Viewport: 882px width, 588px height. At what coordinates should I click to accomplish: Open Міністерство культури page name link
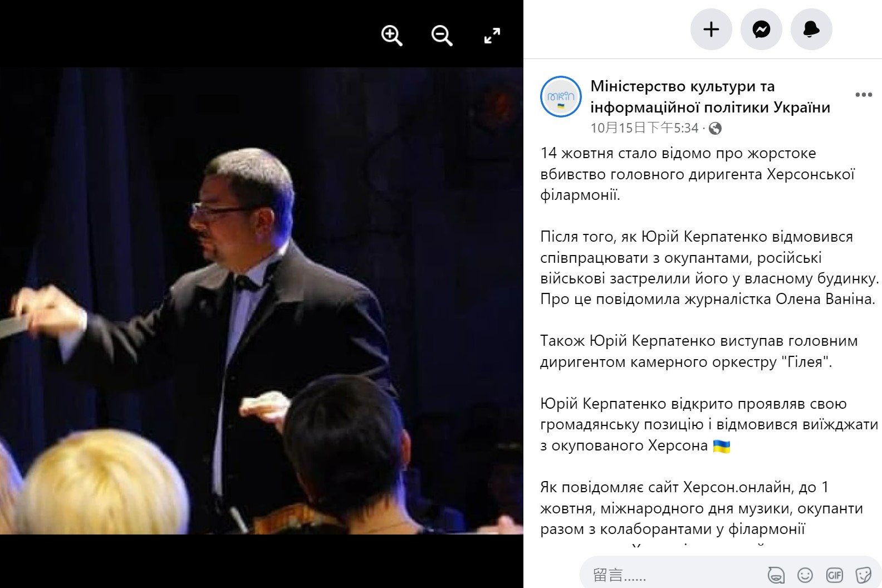pos(710,96)
